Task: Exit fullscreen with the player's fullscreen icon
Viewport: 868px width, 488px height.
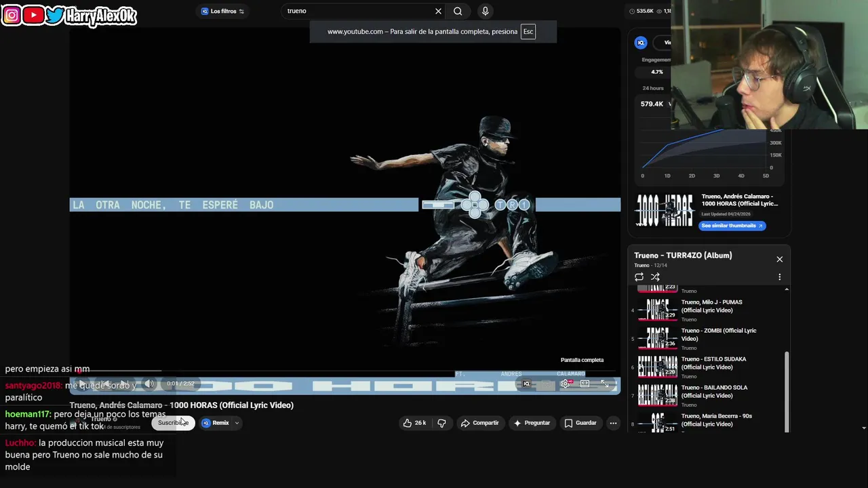Action: pos(604,384)
